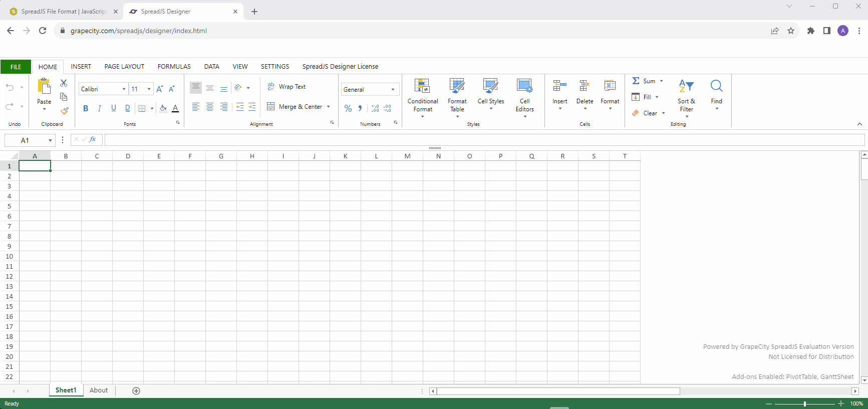Click the Redo arrow icon
Viewport: 868px width, 409px height.
10,106
